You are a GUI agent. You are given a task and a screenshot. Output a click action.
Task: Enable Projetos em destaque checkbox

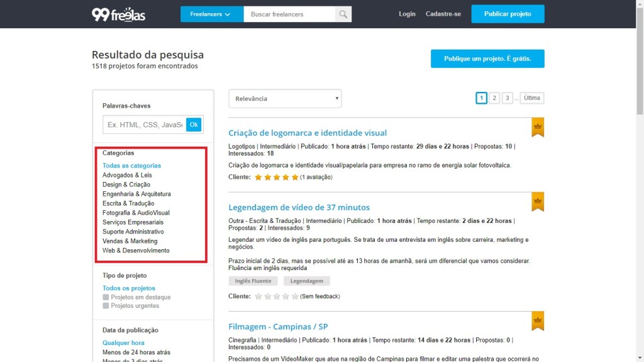click(106, 297)
